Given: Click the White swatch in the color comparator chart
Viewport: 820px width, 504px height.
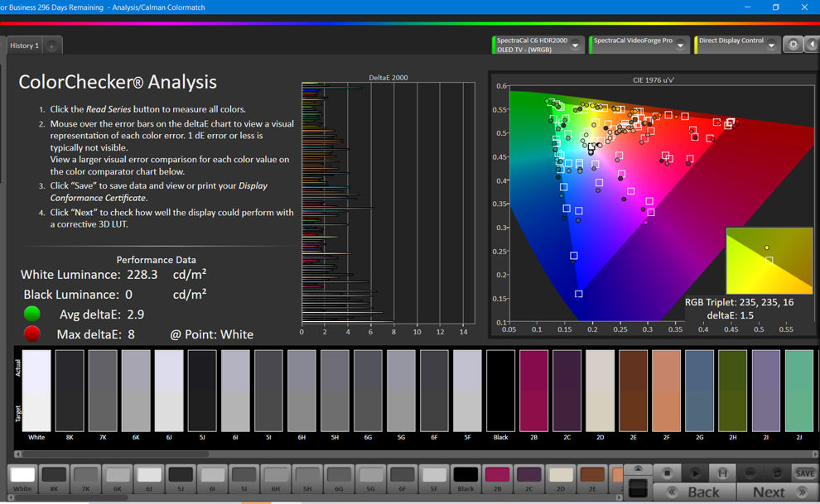Looking at the screenshot, I should (x=36, y=391).
